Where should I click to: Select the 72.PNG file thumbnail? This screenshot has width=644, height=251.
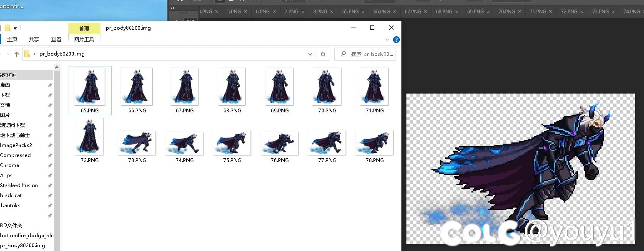(x=89, y=136)
